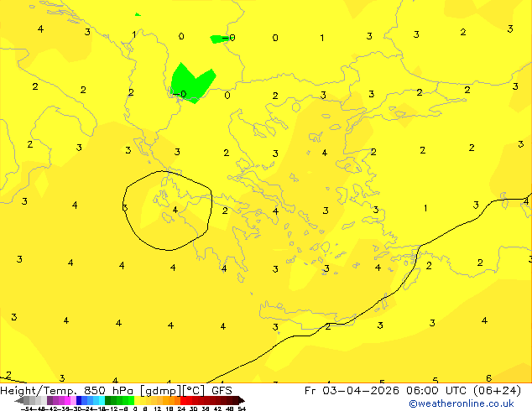Pick the gray left-arrow end of color scale
Viewport: 532px width, 411px height.
19,401
